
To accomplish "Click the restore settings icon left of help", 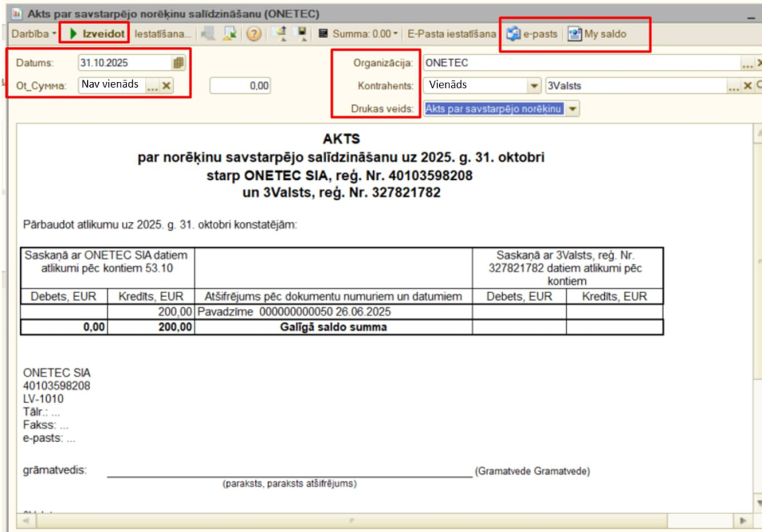I will tap(229, 34).
